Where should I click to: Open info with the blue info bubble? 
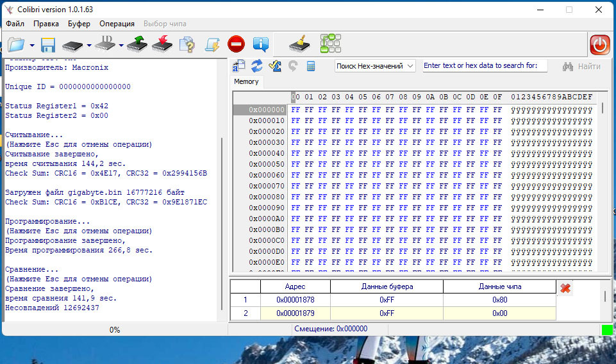(x=261, y=44)
